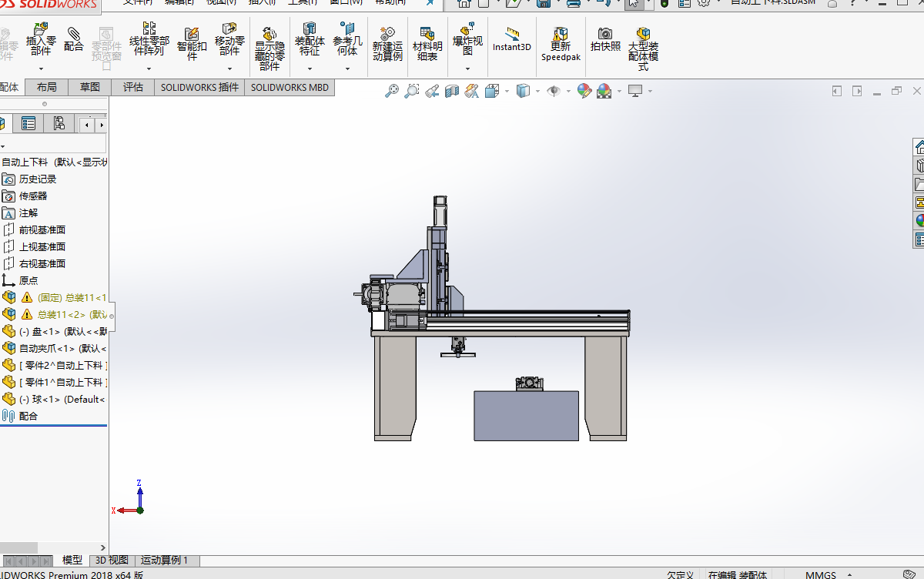The height and width of the screenshot is (579, 924).
Task: Open the PropertyManager panel tab
Action: (28, 123)
